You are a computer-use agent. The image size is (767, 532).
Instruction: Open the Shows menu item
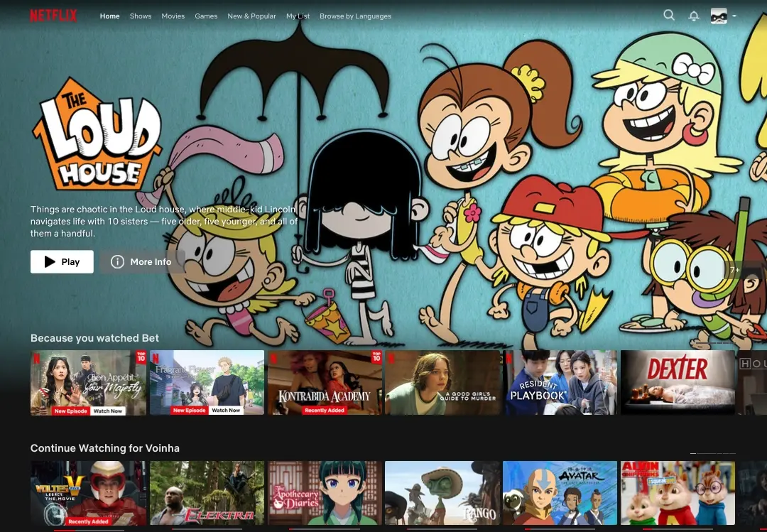(141, 16)
